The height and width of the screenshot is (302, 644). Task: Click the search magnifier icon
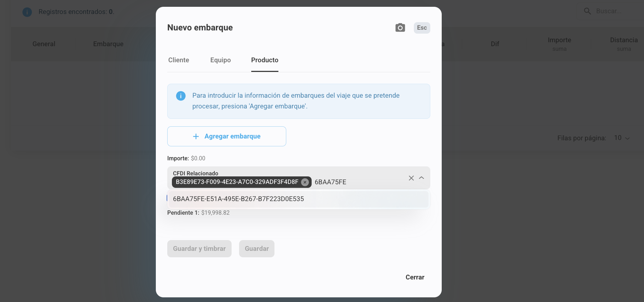587,11
